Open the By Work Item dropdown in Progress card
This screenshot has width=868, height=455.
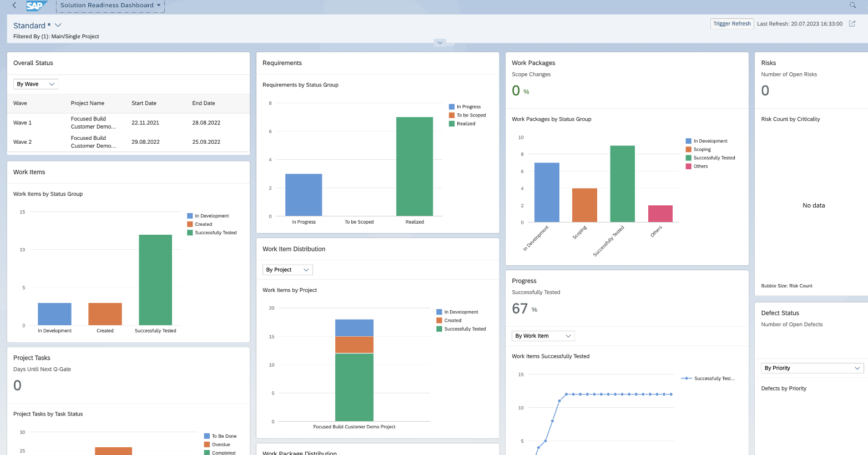tap(543, 336)
